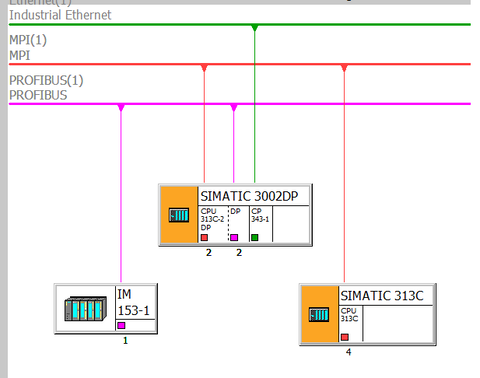
Task: Click the SIMATIC 3002DP station title
Action: (249, 196)
